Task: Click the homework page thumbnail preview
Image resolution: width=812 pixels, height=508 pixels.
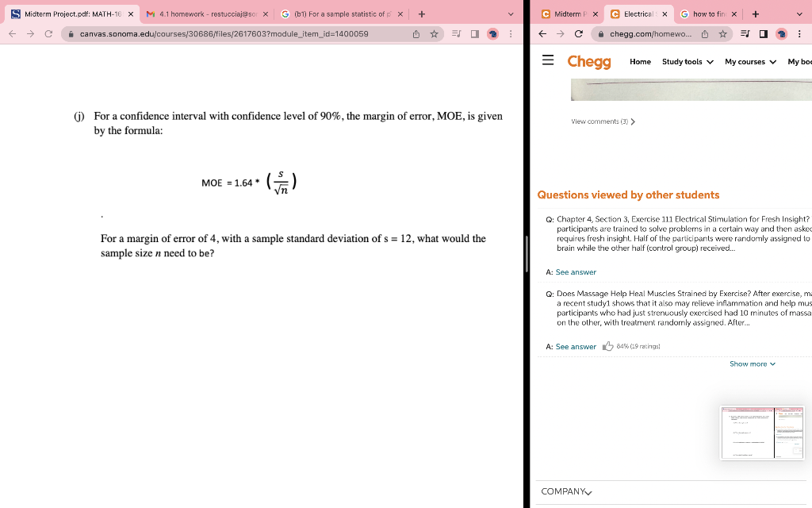Action: point(762,433)
